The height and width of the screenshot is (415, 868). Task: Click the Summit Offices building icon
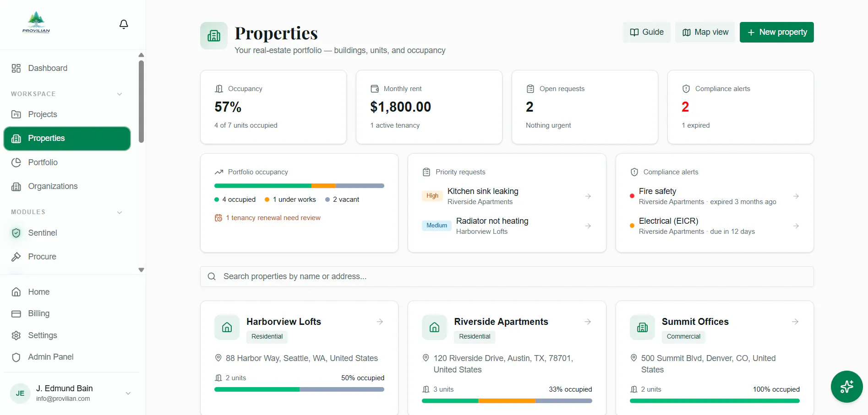click(642, 327)
